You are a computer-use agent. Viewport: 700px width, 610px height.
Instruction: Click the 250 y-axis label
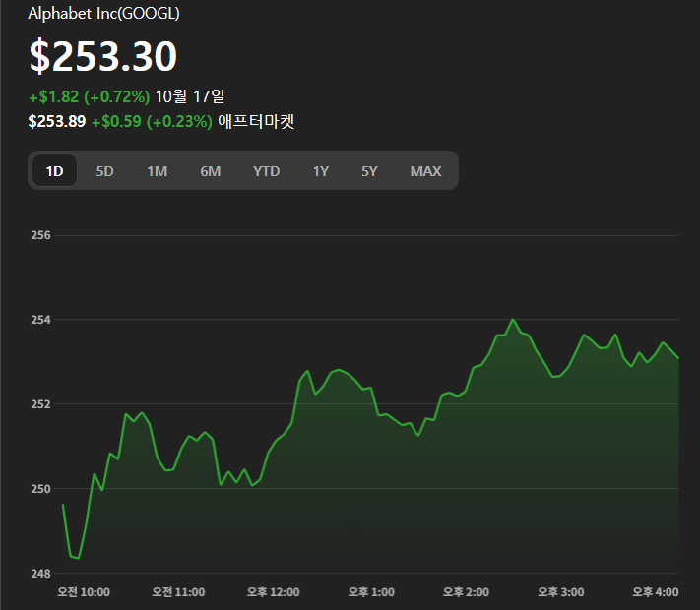point(40,489)
